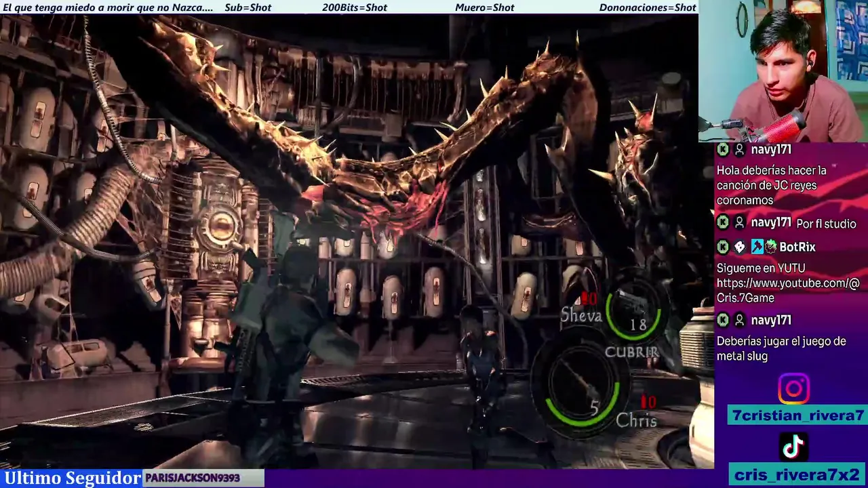Click the 'Muero=Shot' text in top banner

[x=485, y=7]
